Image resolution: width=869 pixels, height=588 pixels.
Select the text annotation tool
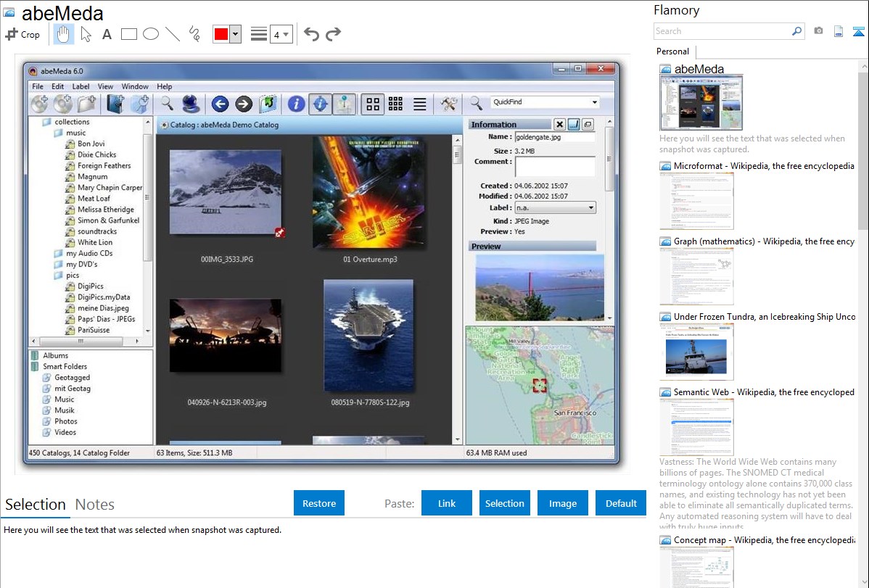pyautogui.click(x=107, y=34)
